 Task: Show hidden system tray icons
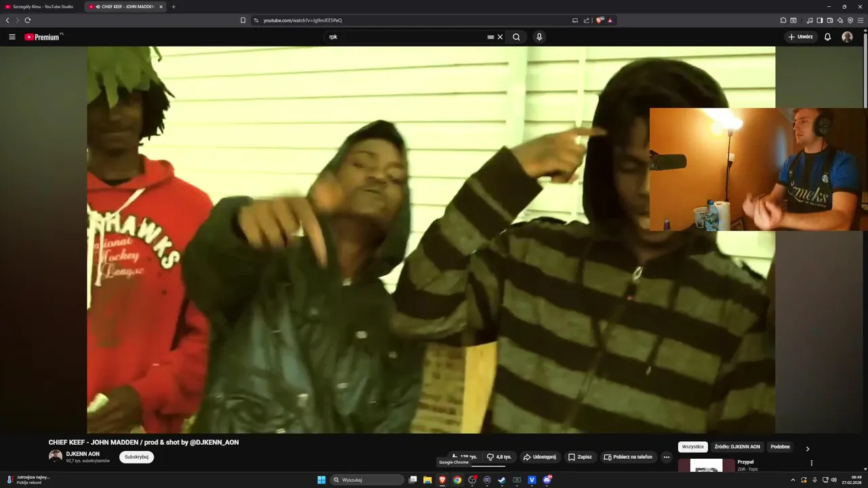(x=793, y=480)
